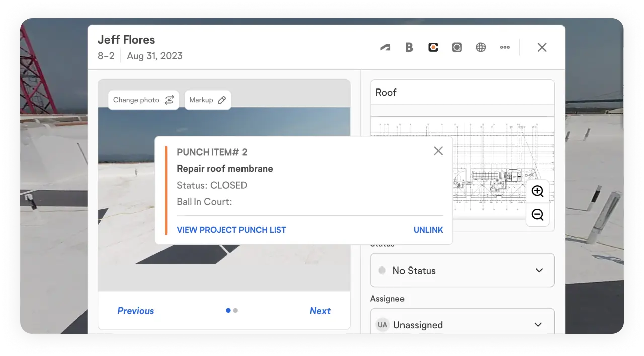Click the Markup button with pencil
644x356 pixels.
pyautogui.click(x=208, y=100)
